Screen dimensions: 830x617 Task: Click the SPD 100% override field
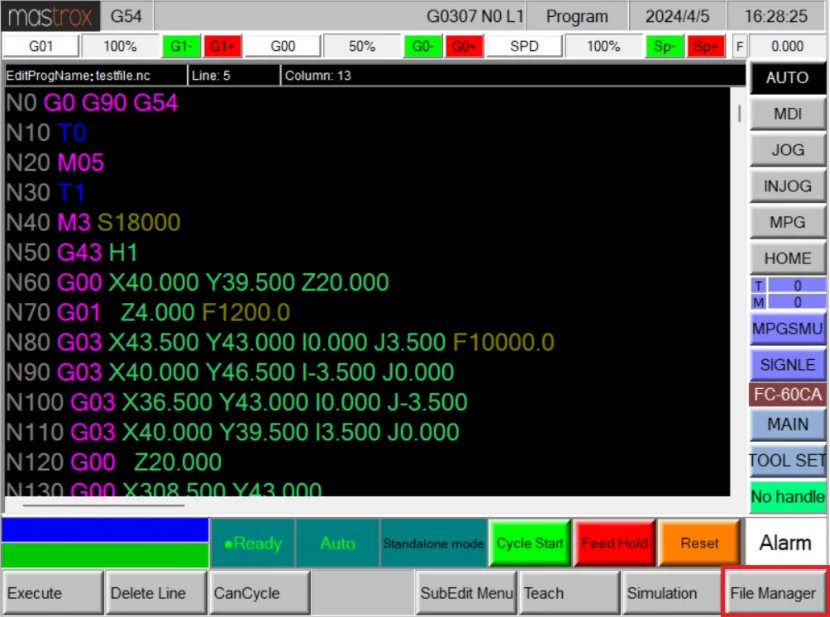click(x=603, y=47)
